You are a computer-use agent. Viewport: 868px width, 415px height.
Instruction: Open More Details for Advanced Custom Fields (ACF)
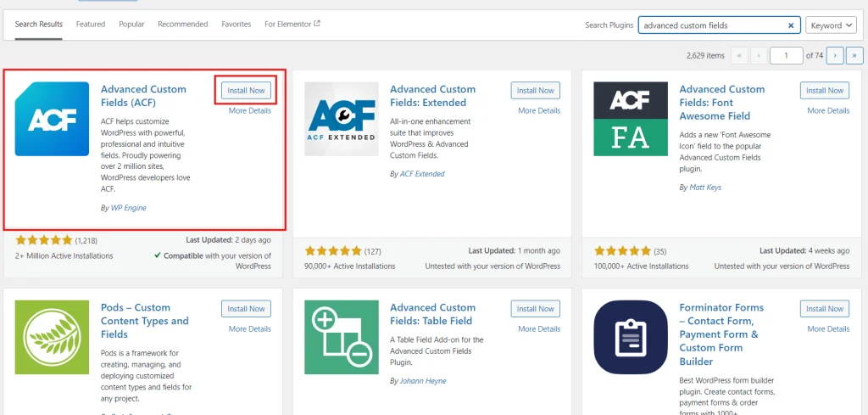250,111
